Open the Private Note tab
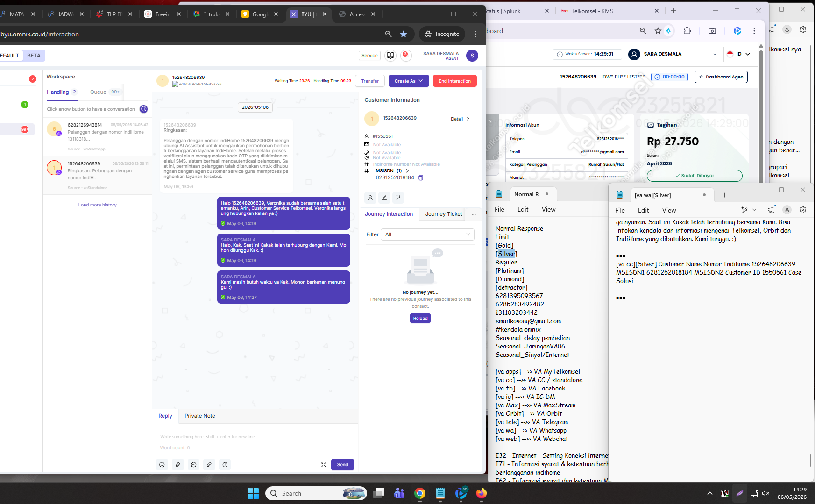This screenshot has height=504, width=815. tap(200, 416)
